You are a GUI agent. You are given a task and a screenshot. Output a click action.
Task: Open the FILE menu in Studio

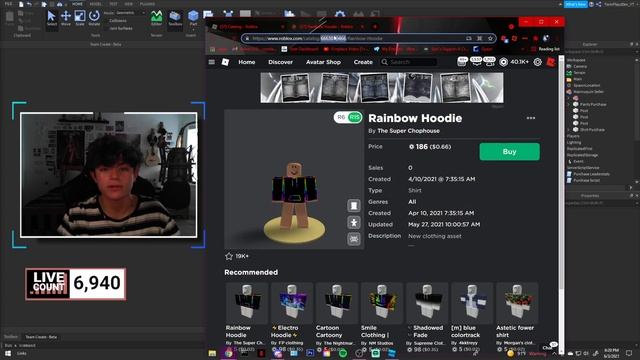tap(8, 4)
